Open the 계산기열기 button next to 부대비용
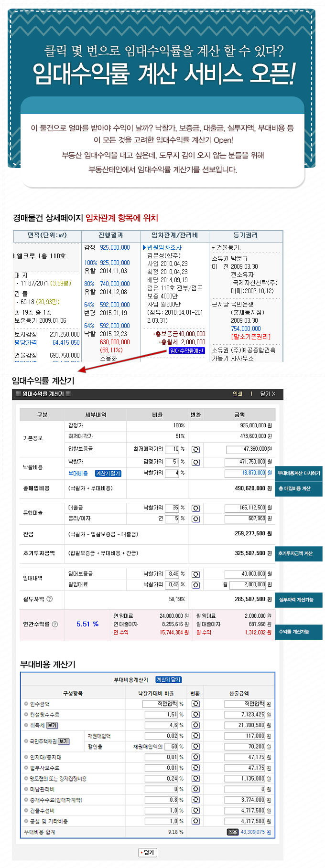Viewport: 325px width, 868px height. coord(108,474)
